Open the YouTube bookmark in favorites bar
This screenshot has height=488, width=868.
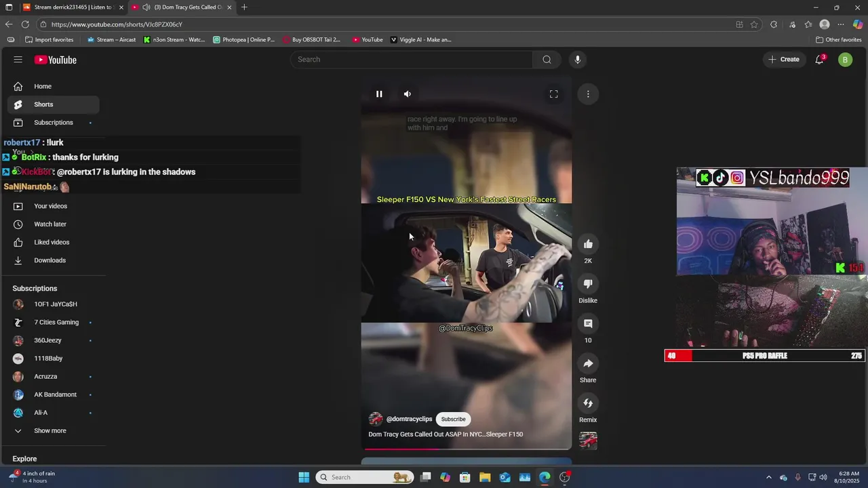click(x=368, y=40)
